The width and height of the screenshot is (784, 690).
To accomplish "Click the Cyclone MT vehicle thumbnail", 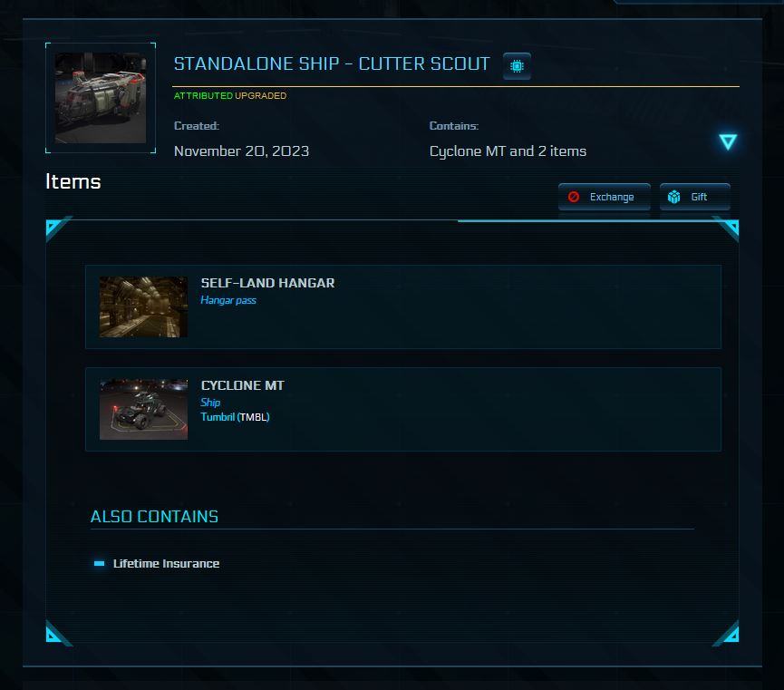I will point(143,409).
